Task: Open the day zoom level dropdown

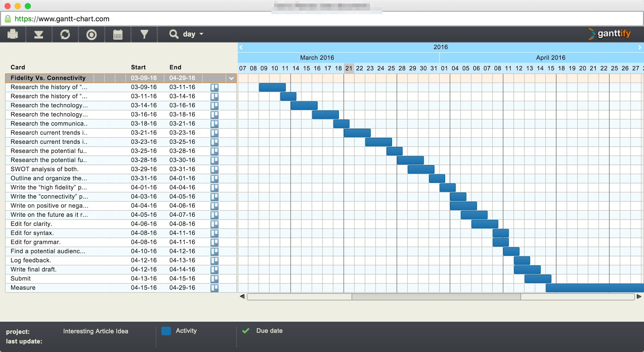Action: click(193, 34)
